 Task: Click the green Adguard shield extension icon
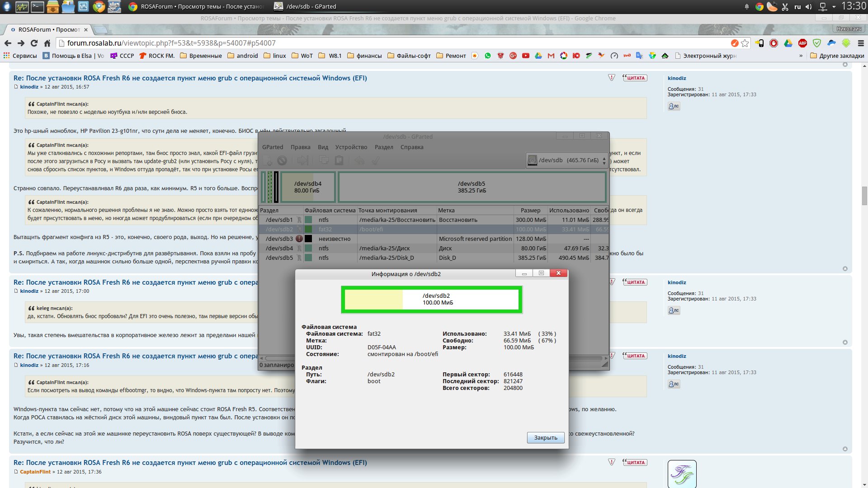(x=817, y=43)
